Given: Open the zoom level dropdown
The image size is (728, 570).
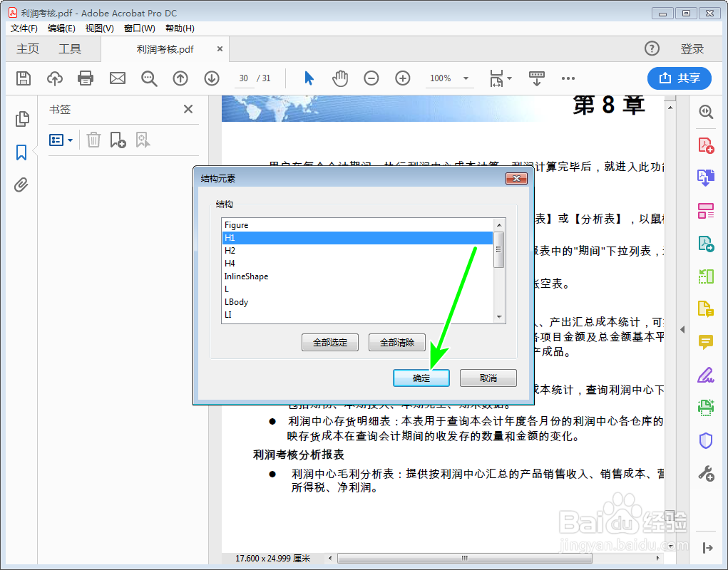Looking at the screenshot, I should pos(466,78).
